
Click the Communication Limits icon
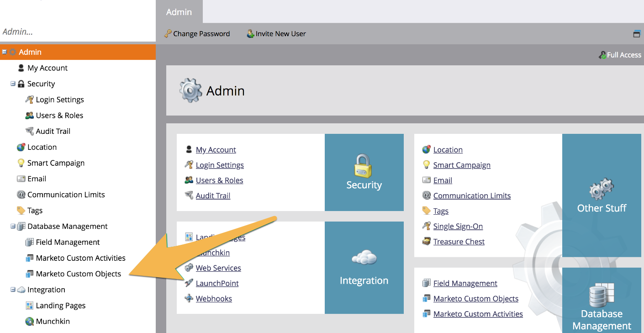pos(21,194)
